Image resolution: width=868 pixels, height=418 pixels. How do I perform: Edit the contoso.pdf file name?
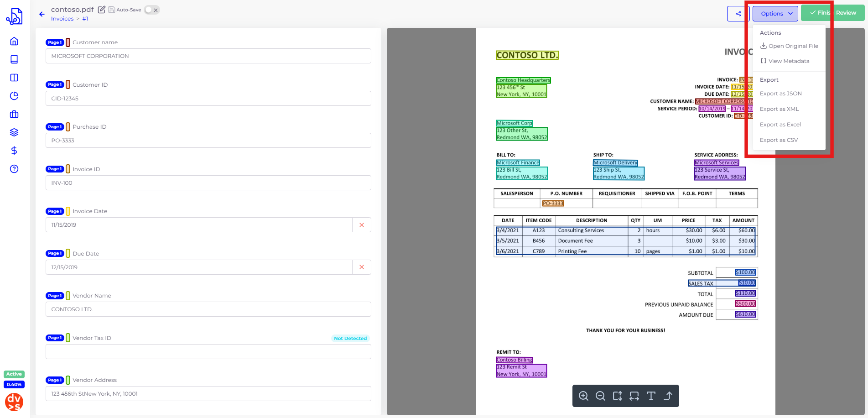click(102, 10)
